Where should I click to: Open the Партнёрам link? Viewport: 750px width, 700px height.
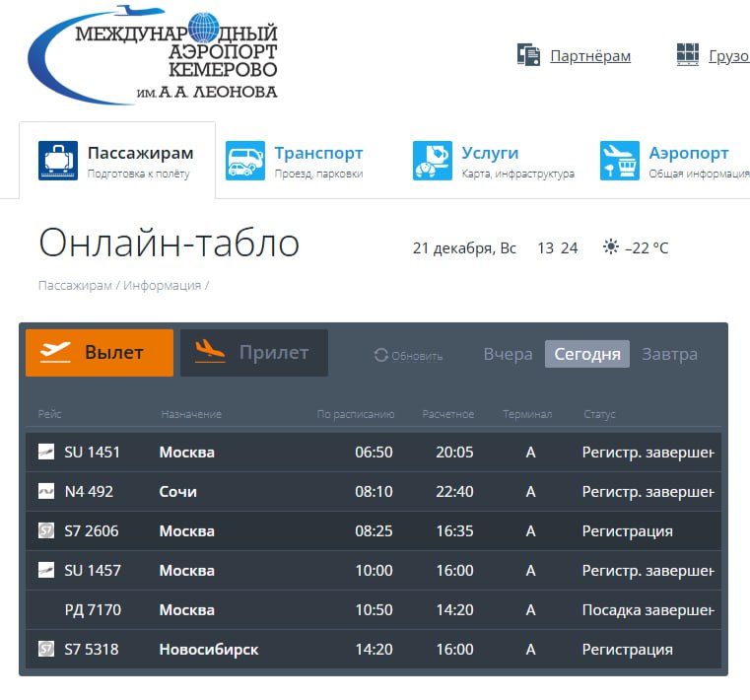point(589,56)
